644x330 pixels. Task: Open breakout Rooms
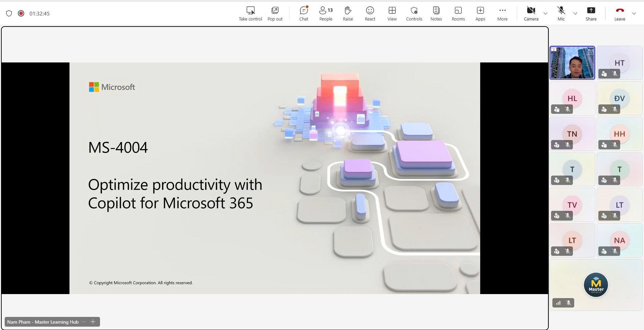coord(458,13)
